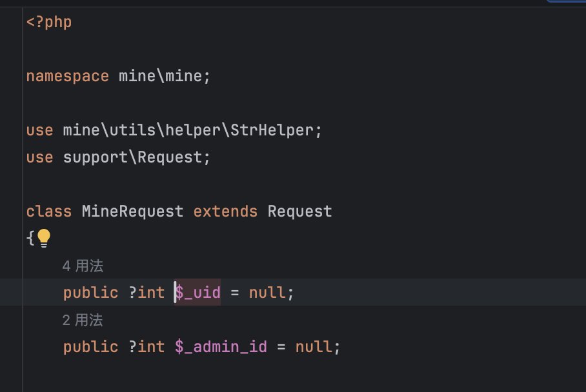The width and height of the screenshot is (586, 392).
Task: Click the mine\mine namespace path
Action: 160,76
